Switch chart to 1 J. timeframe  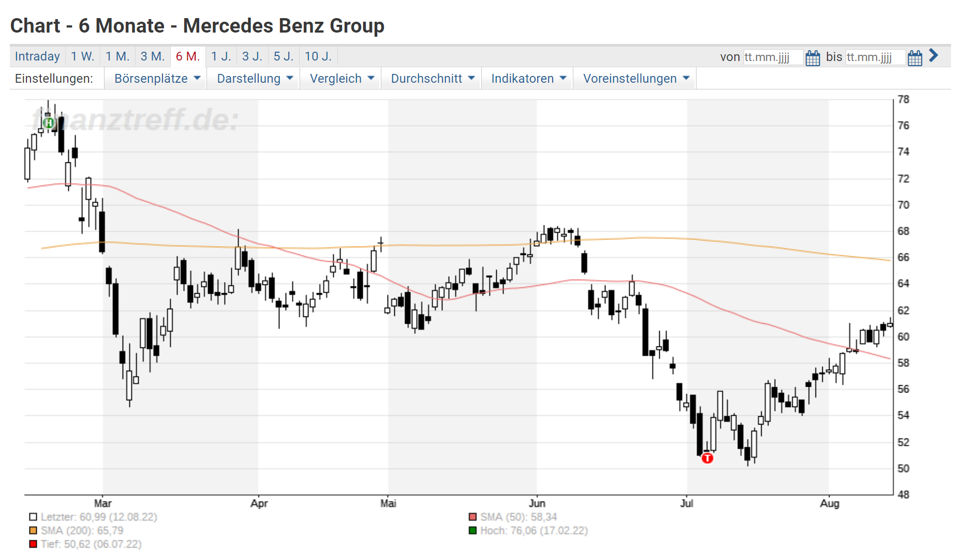click(221, 56)
